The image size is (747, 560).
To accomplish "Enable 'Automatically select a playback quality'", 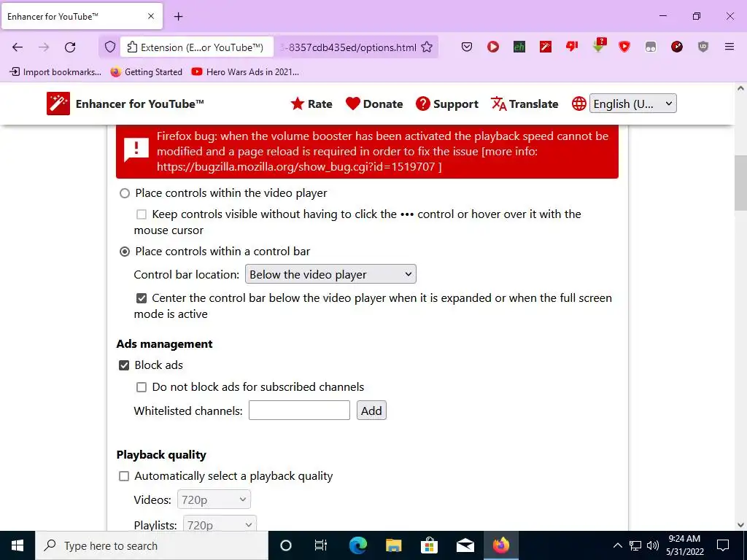I will 124,476.
